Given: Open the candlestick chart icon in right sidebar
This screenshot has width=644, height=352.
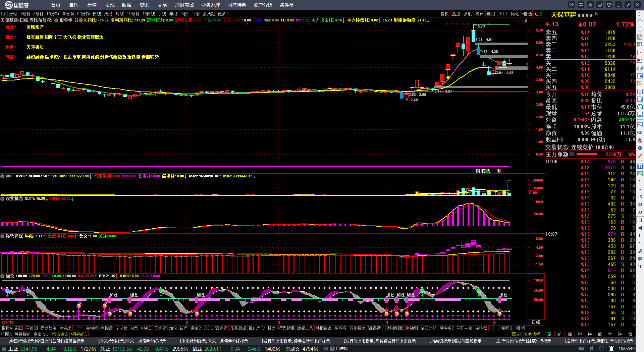Looking at the screenshot, I should [x=640, y=60].
